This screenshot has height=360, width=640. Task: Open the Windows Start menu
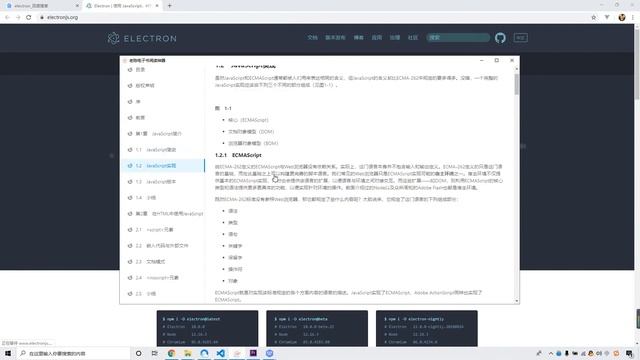pos(8,353)
